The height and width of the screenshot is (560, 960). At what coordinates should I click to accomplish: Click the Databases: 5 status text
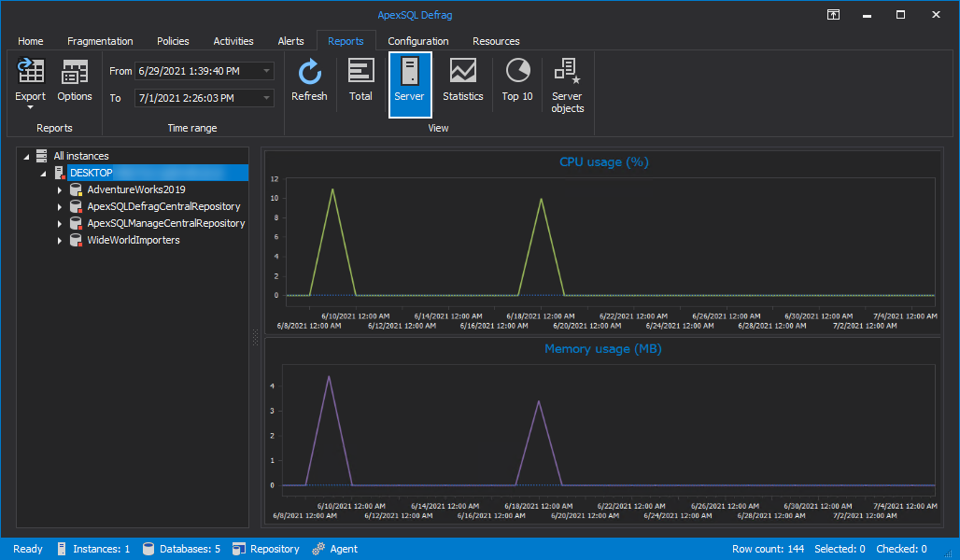190,549
